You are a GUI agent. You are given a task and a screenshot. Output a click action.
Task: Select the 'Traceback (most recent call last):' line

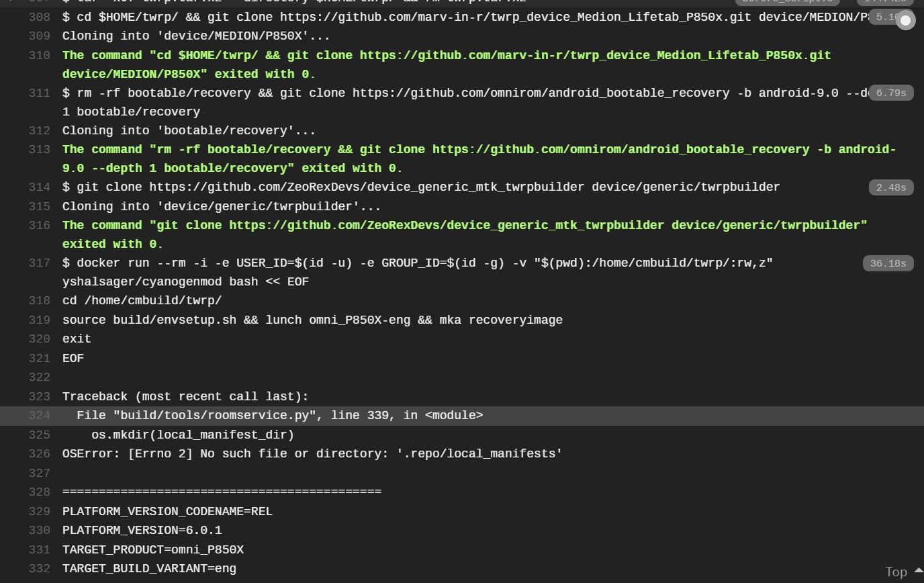coord(185,397)
